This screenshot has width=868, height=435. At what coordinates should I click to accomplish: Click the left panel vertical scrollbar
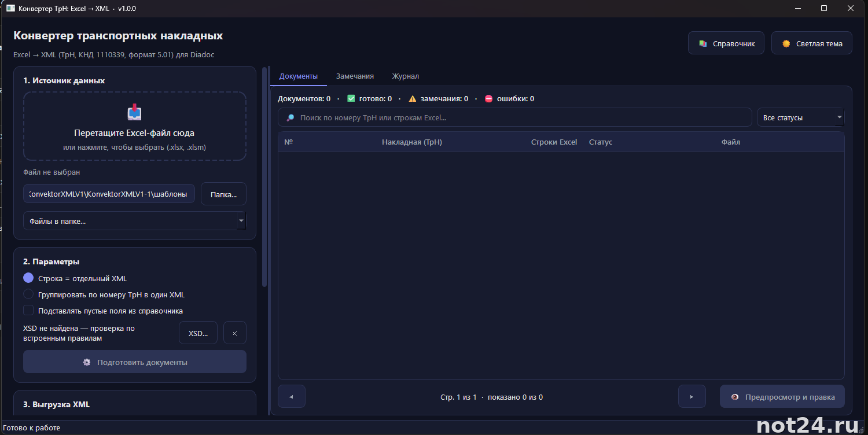point(264,176)
